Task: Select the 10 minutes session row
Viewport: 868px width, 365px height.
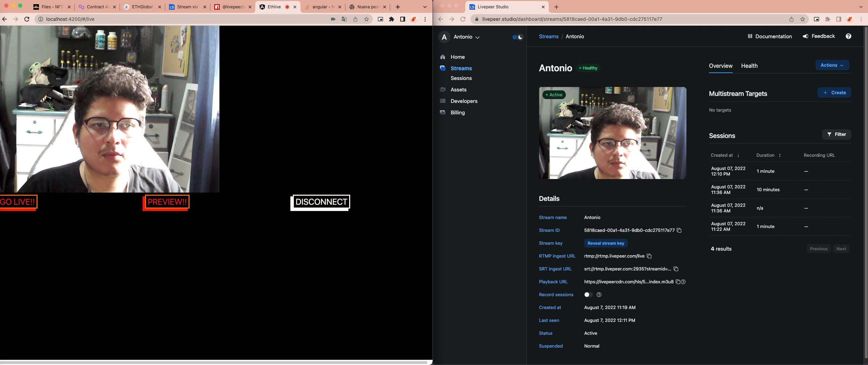Action: click(780, 190)
